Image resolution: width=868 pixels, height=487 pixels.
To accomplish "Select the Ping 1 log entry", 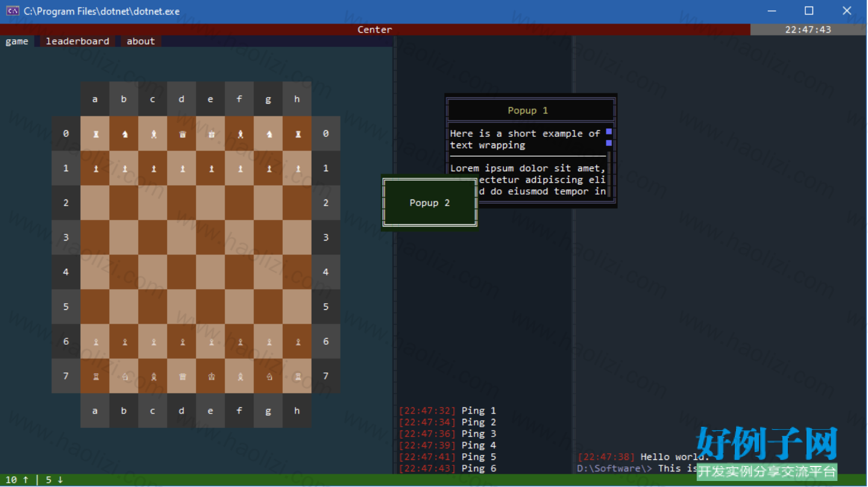I will [447, 410].
